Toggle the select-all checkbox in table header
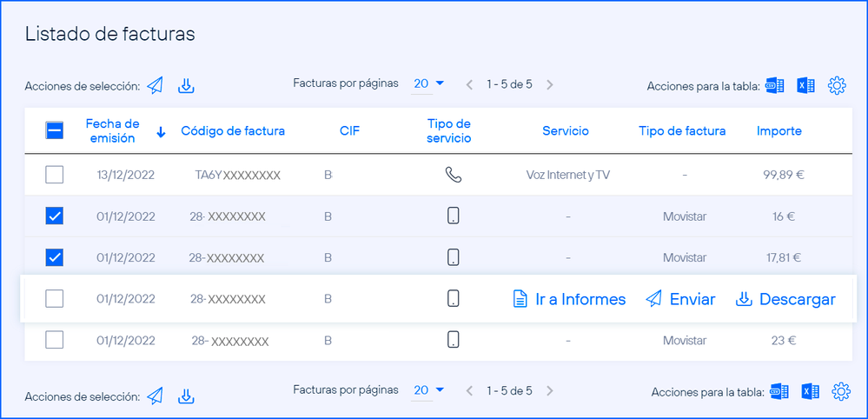Image resolution: width=868 pixels, height=419 pixels. (x=54, y=131)
